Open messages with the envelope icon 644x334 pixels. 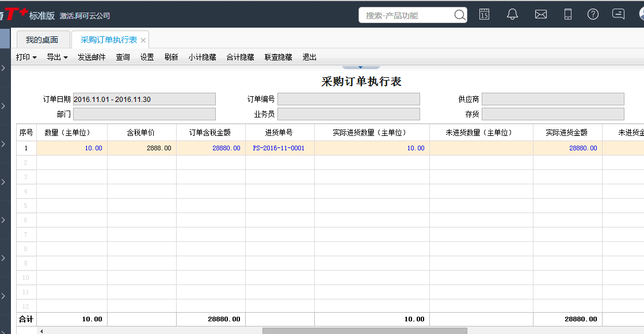(540, 14)
